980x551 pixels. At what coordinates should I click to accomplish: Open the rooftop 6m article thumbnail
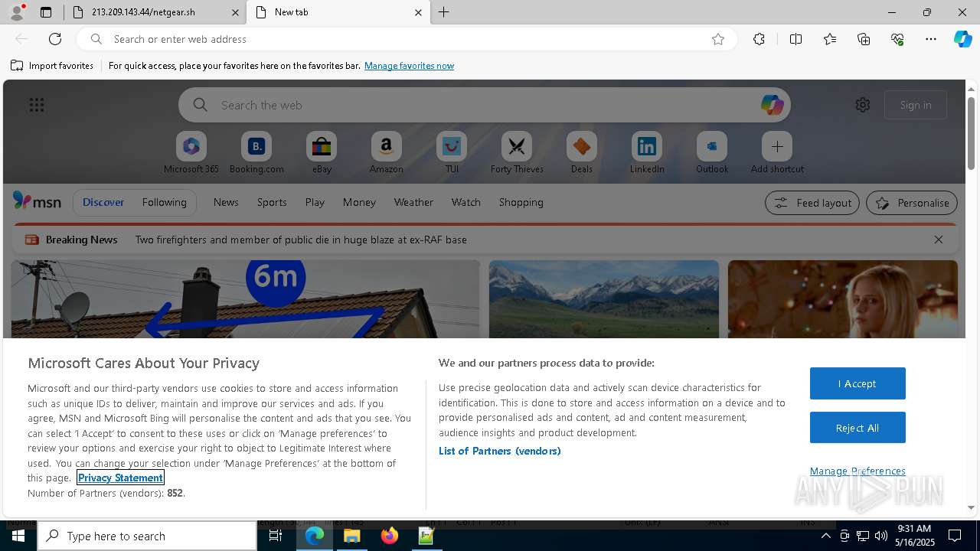(x=246, y=299)
